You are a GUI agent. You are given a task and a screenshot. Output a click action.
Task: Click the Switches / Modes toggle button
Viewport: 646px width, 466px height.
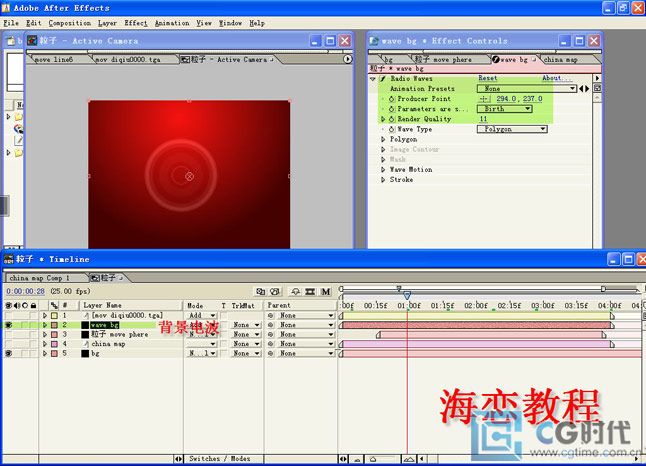(x=219, y=459)
